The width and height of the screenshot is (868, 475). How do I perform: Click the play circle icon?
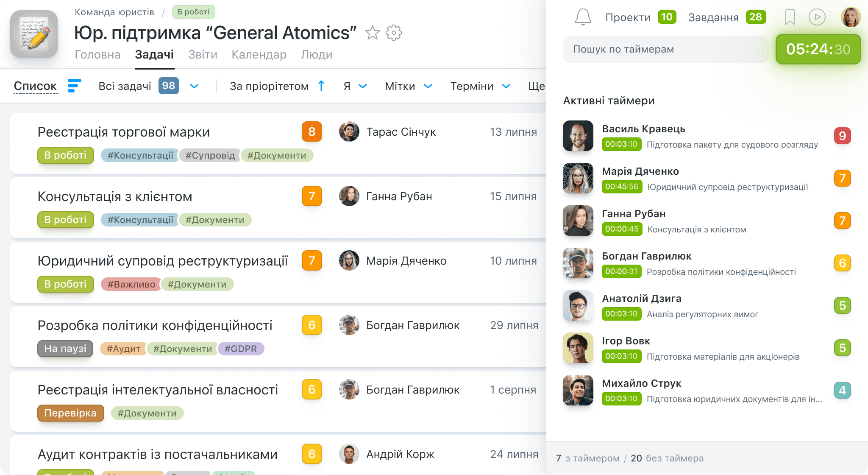tap(817, 17)
